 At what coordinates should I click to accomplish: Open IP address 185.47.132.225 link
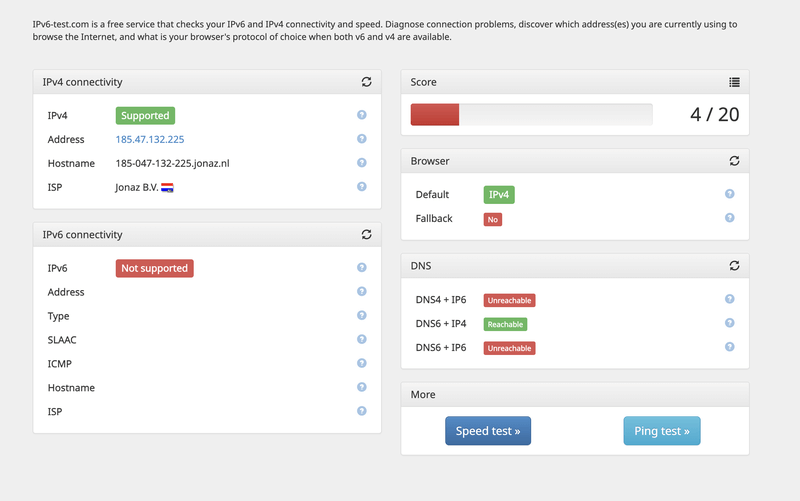pyautogui.click(x=150, y=140)
